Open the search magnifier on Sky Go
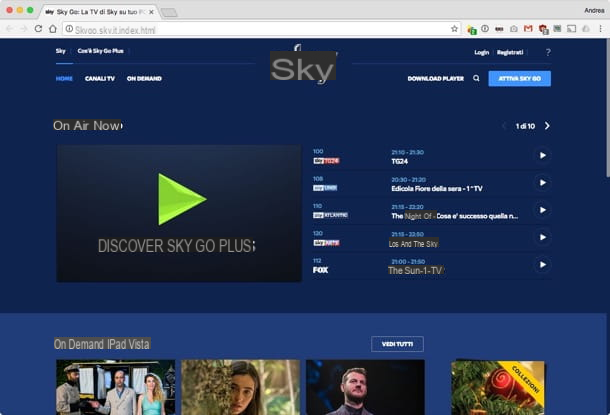Viewport: 610px width, 415px height. (476, 79)
